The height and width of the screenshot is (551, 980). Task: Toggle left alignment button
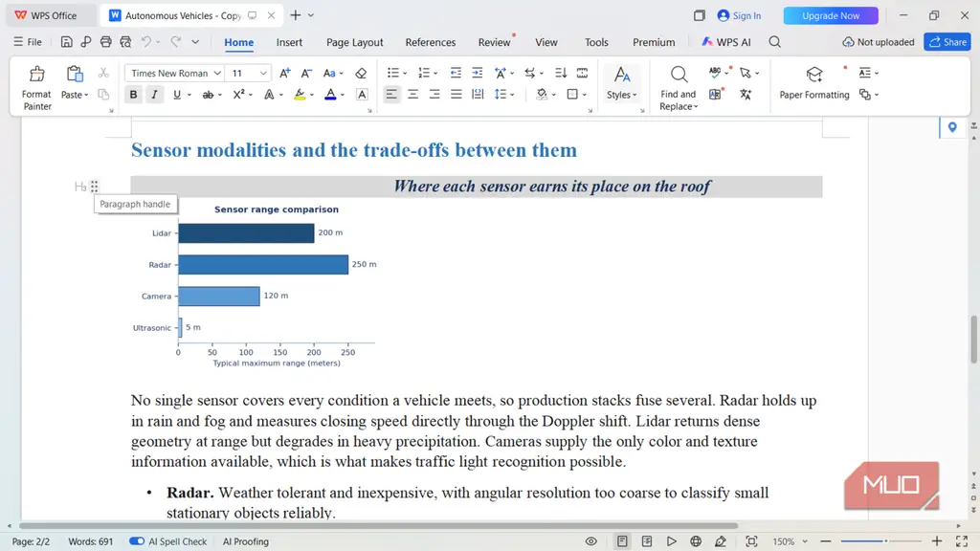pos(391,95)
